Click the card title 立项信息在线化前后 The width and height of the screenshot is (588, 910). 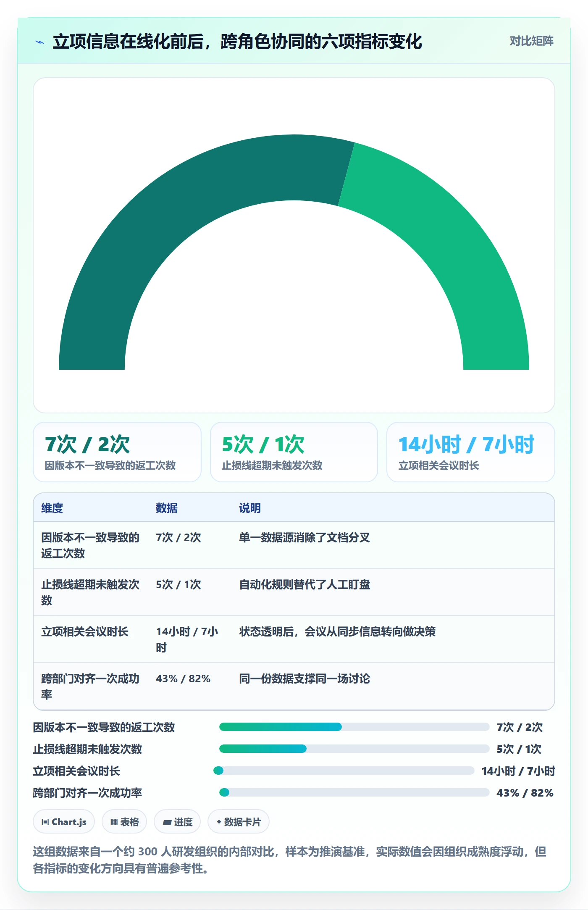237,42
